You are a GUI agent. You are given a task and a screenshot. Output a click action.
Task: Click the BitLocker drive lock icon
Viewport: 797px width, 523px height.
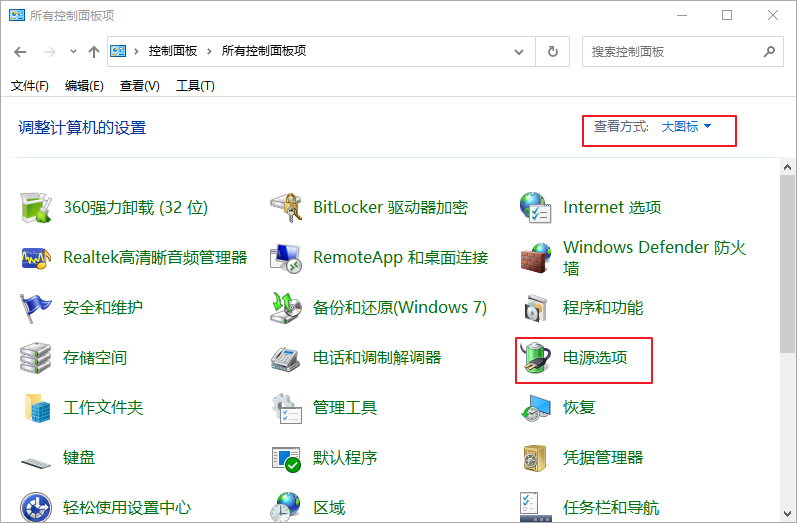pyautogui.click(x=286, y=208)
